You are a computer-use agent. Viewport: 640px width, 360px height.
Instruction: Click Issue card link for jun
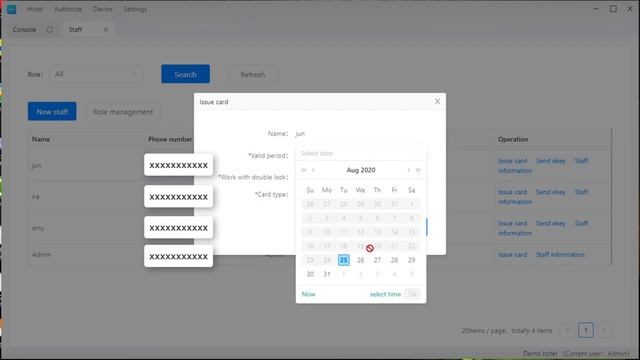pyautogui.click(x=512, y=161)
